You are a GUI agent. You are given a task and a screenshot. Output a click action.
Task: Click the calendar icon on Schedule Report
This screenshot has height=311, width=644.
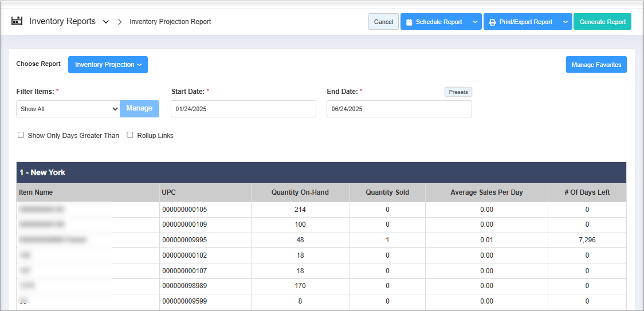click(x=409, y=22)
